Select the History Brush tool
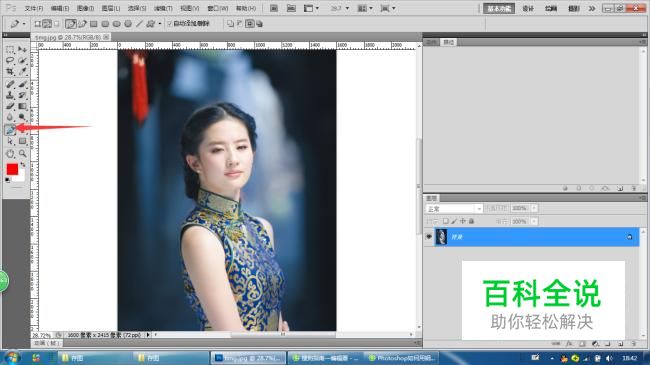Image resolution: width=650 pixels, height=365 pixels. click(22, 95)
